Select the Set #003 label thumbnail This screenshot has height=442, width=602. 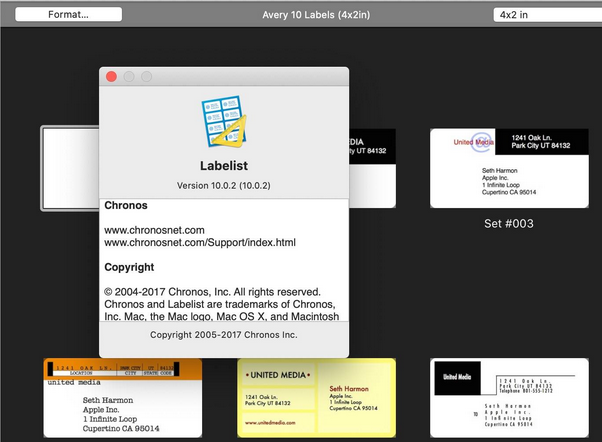click(509, 168)
